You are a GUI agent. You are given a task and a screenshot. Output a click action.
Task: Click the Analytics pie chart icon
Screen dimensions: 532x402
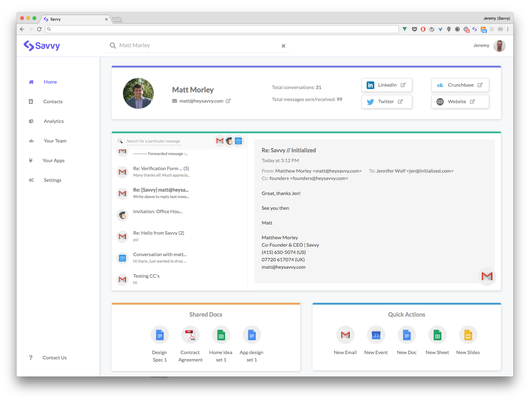31,121
